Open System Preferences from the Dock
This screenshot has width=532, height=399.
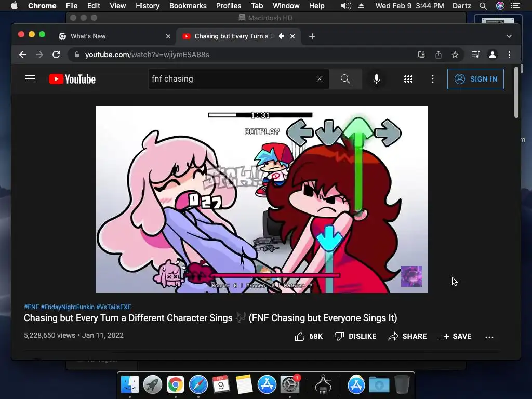click(x=289, y=384)
